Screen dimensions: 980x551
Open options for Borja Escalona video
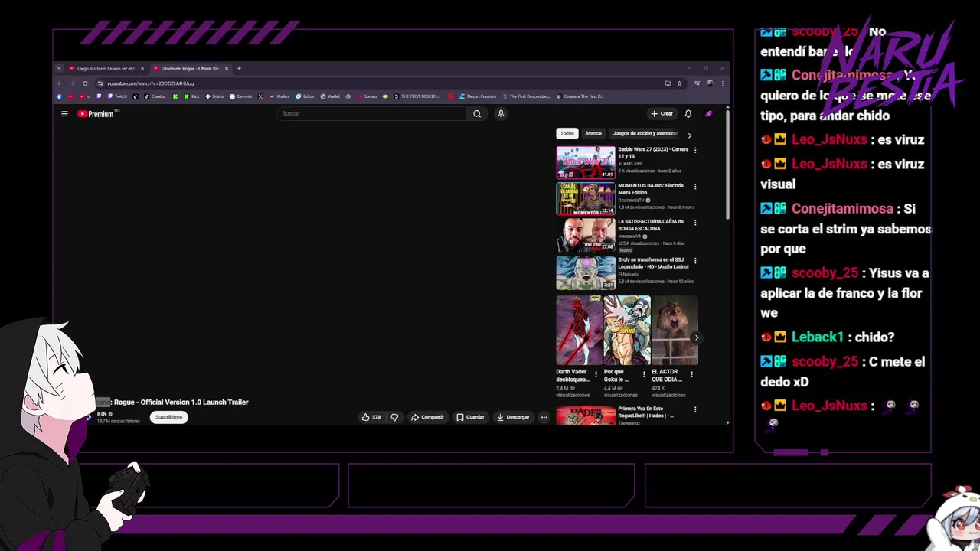pyautogui.click(x=695, y=222)
